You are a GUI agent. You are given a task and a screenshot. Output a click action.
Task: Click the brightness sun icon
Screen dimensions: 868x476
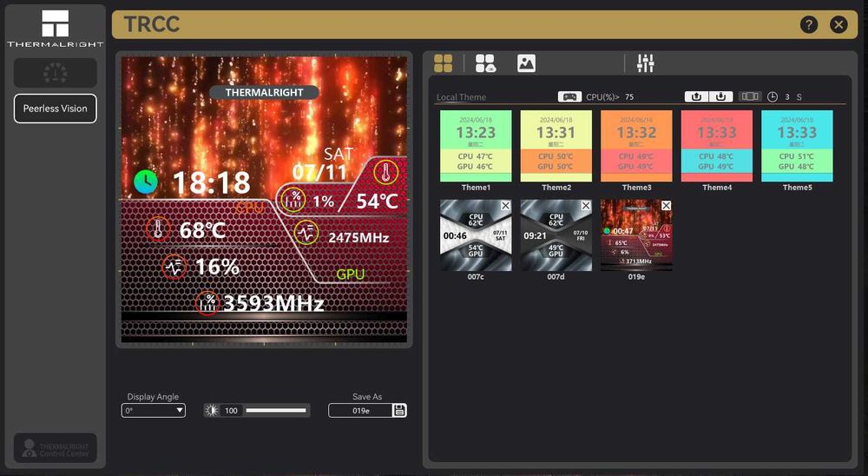click(212, 411)
